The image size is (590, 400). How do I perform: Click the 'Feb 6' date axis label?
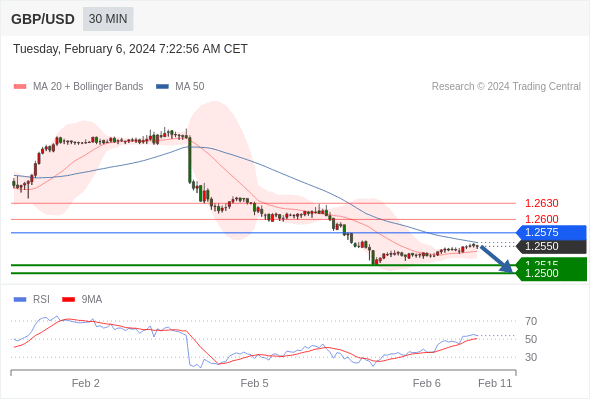pyautogui.click(x=427, y=383)
